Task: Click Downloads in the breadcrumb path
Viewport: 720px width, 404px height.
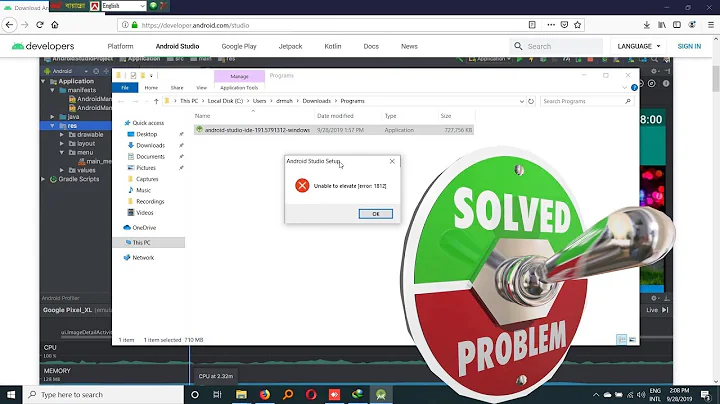Action: (316, 101)
